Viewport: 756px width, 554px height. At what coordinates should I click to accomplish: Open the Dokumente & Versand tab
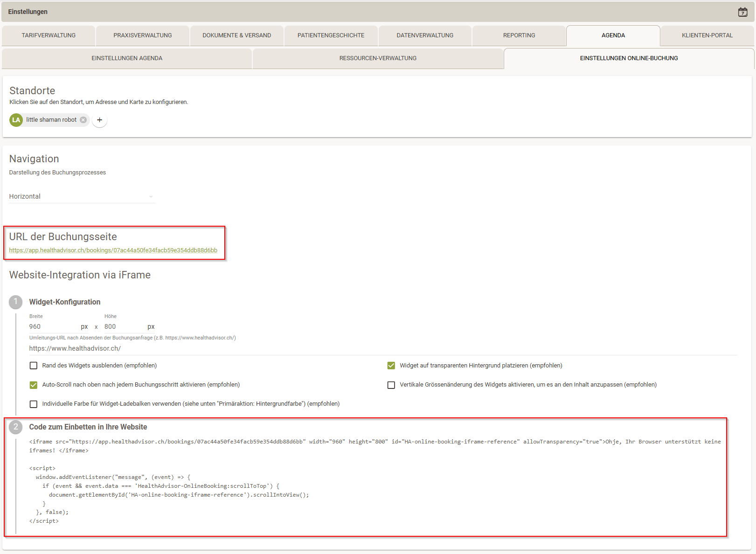click(x=237, y=35)
